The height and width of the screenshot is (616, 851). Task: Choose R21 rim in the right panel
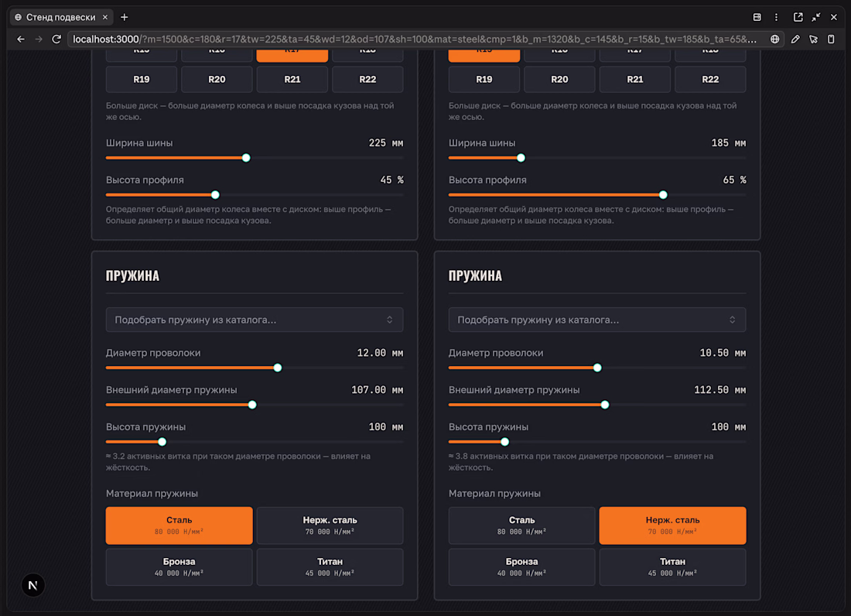[635, 79]
